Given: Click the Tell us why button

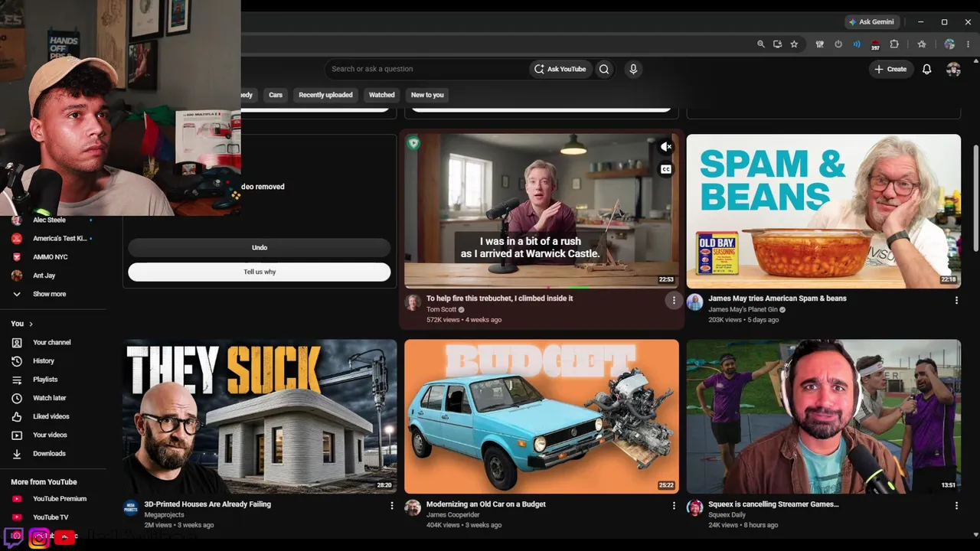Looking at the screenshot, I should click(x=260, y=272).
